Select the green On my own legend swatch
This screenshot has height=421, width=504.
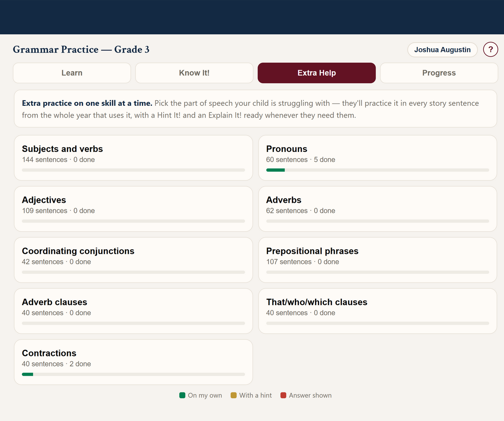pyautogui.click(x=182, y=395)
